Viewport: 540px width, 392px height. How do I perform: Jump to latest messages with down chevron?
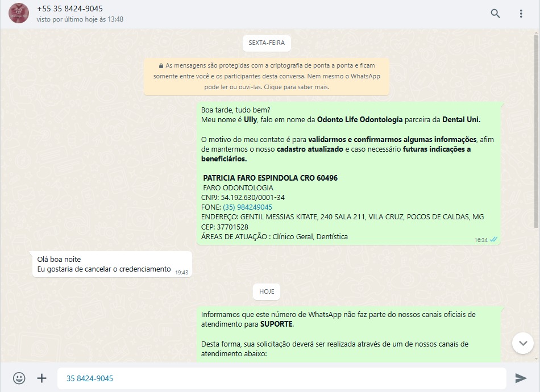pos(523,343)
